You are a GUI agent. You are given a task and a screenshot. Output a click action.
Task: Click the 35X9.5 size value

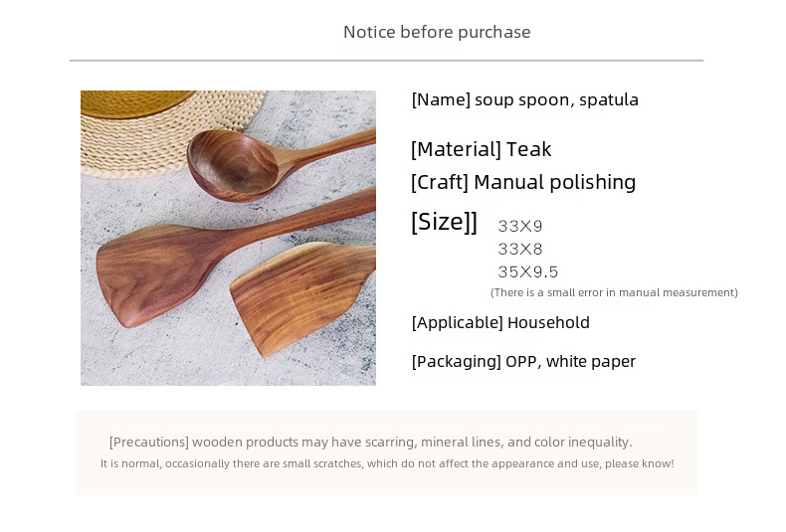coord(527,272)
